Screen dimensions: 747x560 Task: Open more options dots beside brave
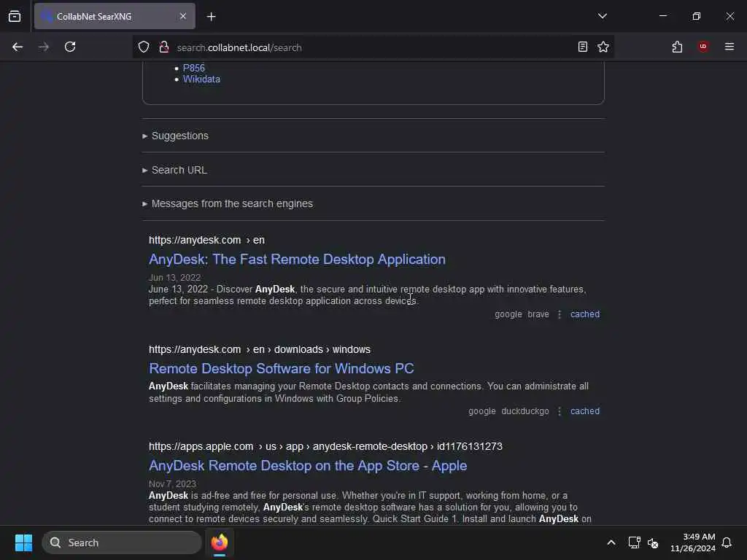(x=560, y=314)
